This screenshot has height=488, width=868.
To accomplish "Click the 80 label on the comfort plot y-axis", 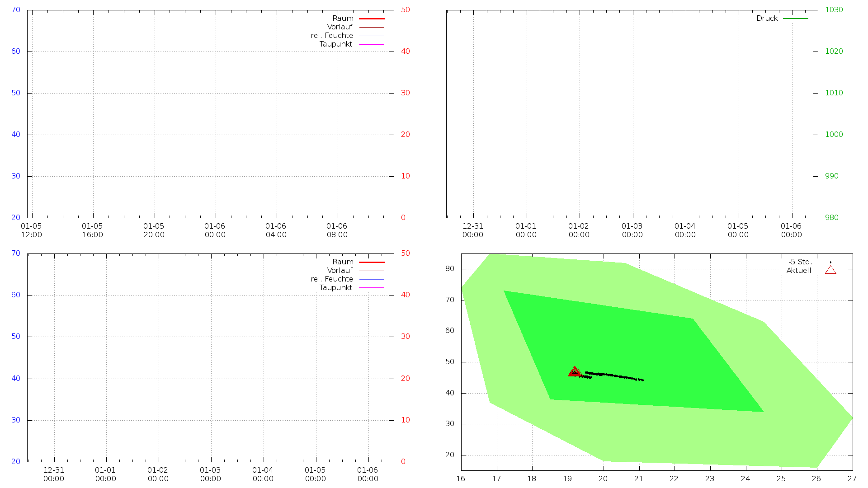I will coord(449,269).
